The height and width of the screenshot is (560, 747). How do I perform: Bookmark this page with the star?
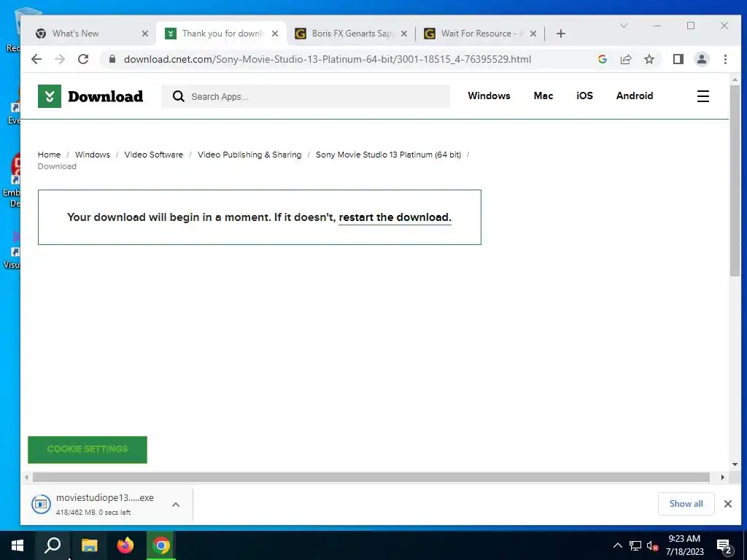point(649,59)
